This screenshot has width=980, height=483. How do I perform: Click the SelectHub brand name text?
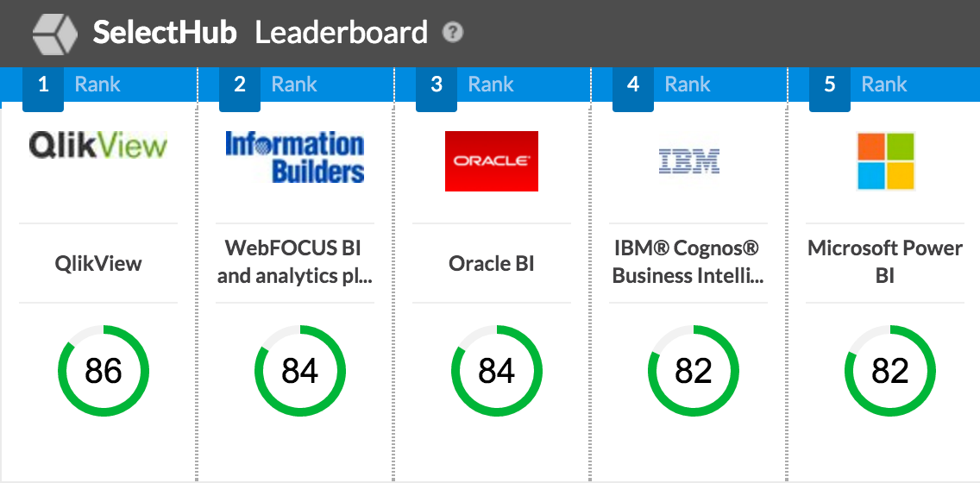point(164,33)
